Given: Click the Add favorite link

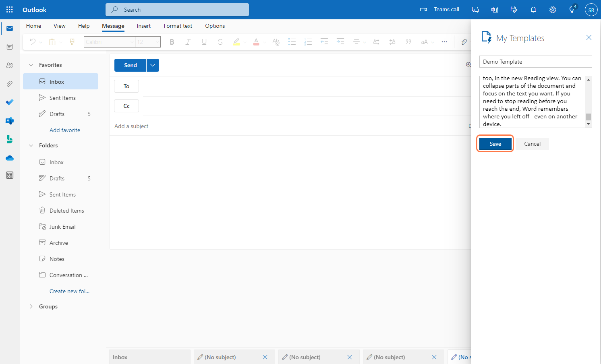Looking at the screenshot, I should coord(65,130).
